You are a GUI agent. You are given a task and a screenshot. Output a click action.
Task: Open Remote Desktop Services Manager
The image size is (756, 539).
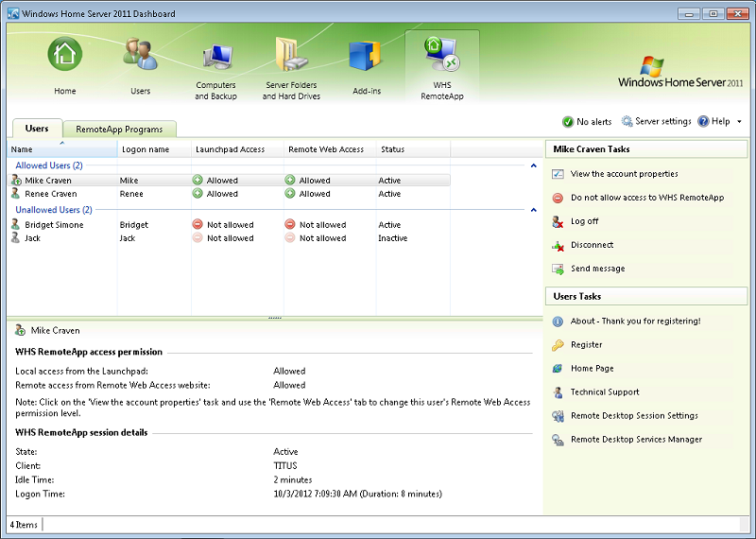(x=636, y=439)
